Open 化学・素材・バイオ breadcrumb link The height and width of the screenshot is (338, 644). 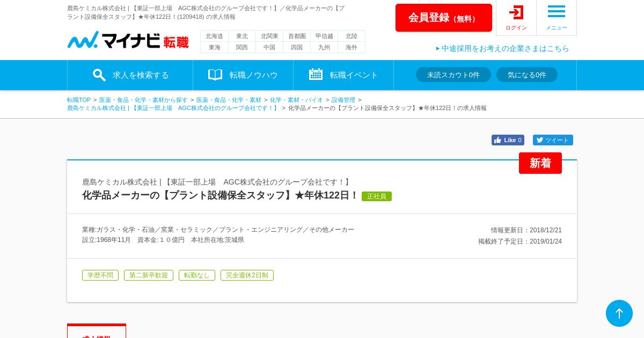(296, 100)
